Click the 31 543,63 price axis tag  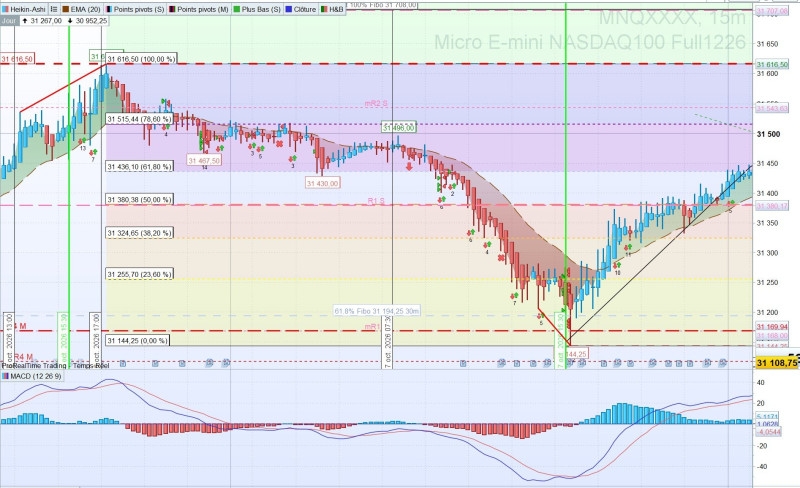point(772,109)
